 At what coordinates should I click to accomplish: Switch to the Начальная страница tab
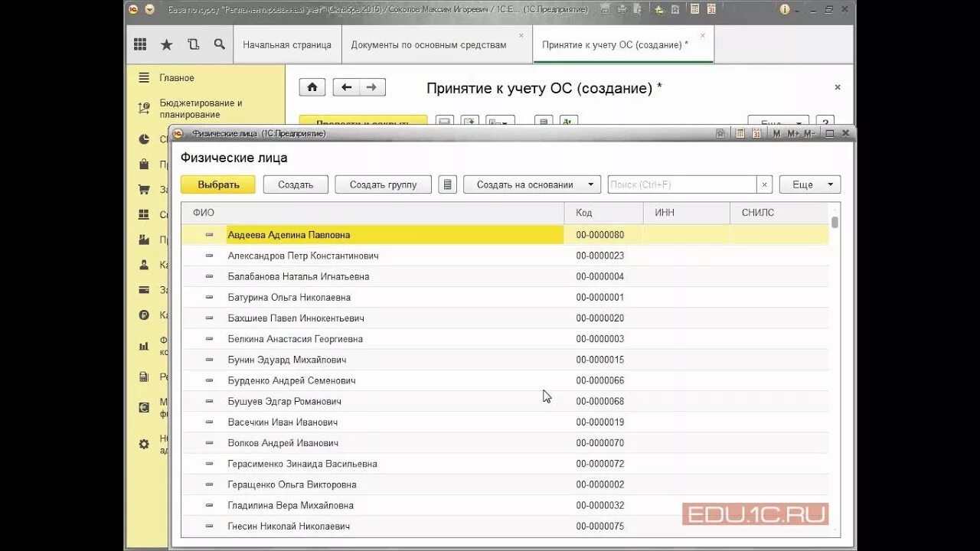[287, 44]
